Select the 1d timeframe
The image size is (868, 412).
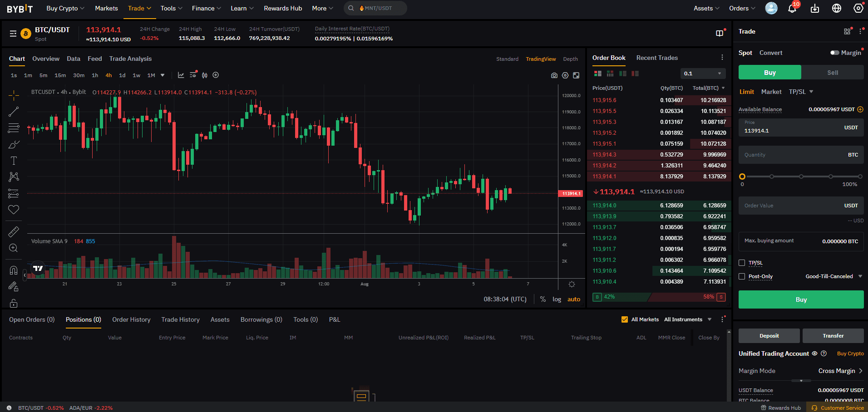[122, 75]
